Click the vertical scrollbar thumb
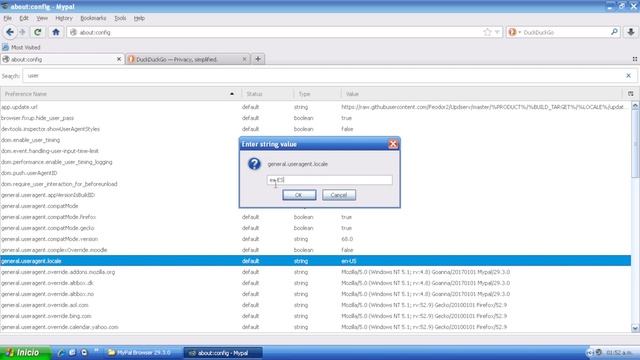Screen dimensions: 640x360 (x=635, y=143)
